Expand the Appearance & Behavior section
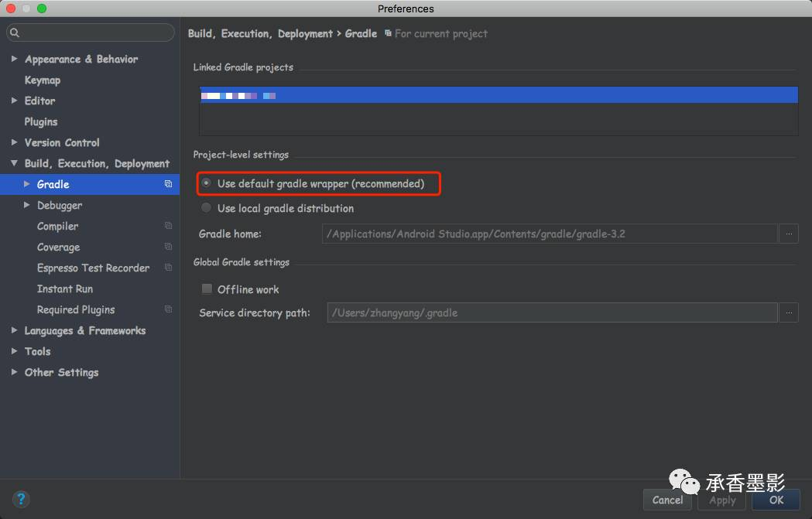The height and width of the screenshot is (519, 812). [x=13, y=59]
